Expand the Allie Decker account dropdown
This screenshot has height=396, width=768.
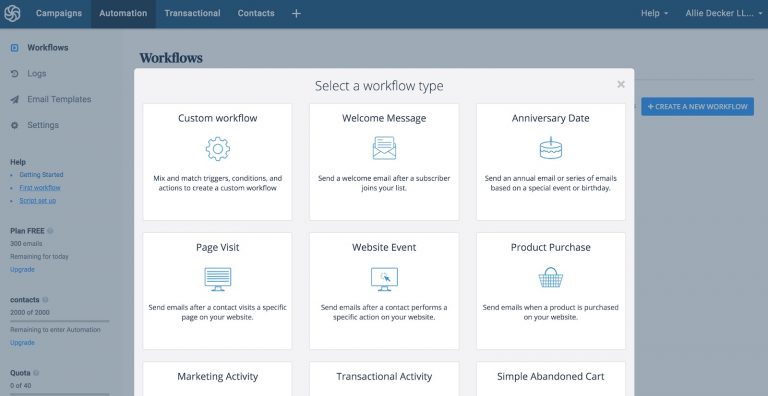(723, 14)
